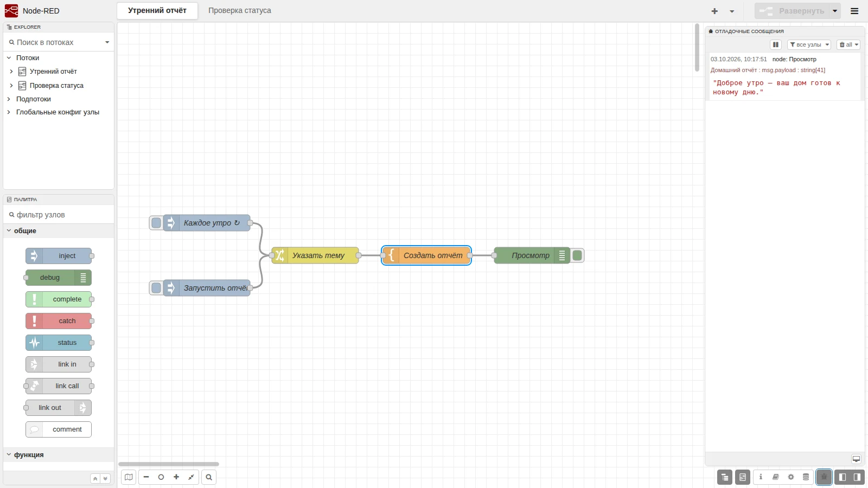Toggle the workspace navigator map icon
The image size is (868, 488).
(x=129, y=477)
